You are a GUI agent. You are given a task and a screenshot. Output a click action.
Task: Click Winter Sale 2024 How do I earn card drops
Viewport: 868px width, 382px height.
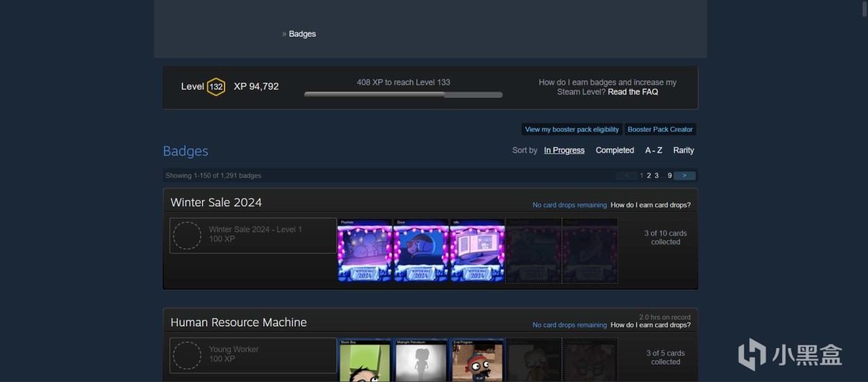(650, 205)
